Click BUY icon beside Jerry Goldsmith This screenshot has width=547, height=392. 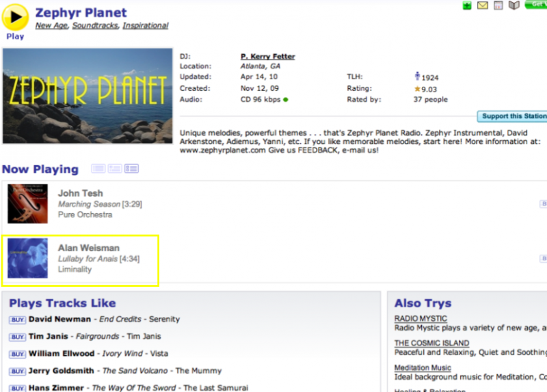pyautogui.click(x=17, y=371)
